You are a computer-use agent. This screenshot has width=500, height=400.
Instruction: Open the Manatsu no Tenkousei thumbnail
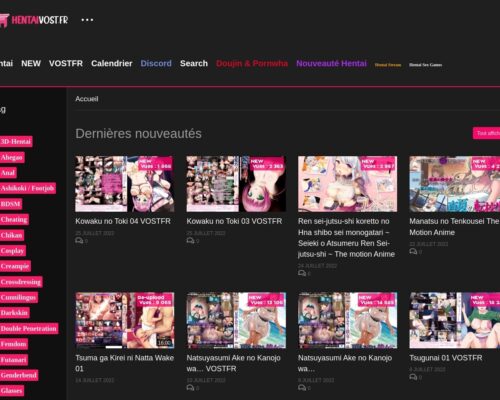tap(455, 184)
